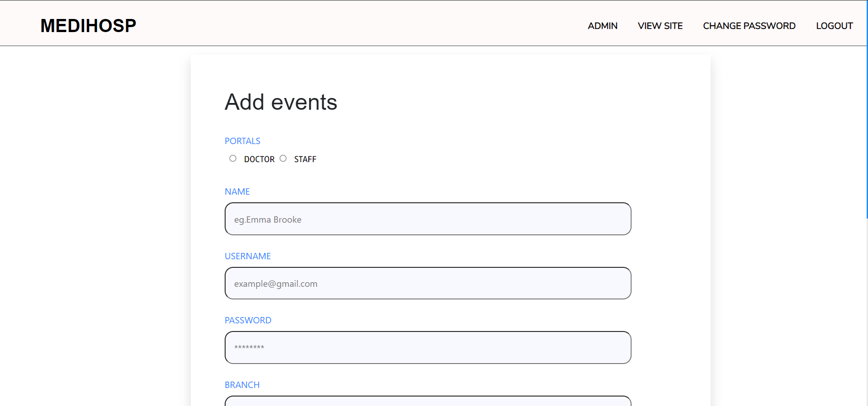This screenshot has width=868, height=406.
Task: Click the PORTALS label
Action: 242,141
